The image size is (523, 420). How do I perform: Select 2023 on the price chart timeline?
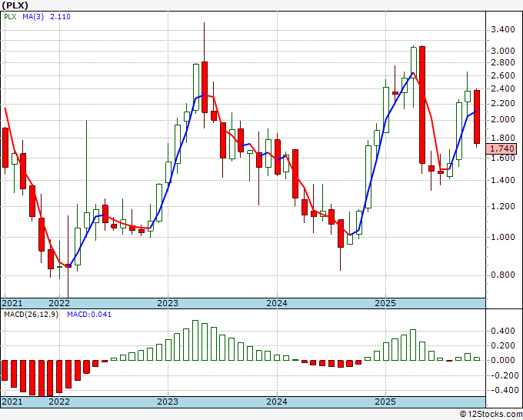pyautogui.click(x=167, y=303)
